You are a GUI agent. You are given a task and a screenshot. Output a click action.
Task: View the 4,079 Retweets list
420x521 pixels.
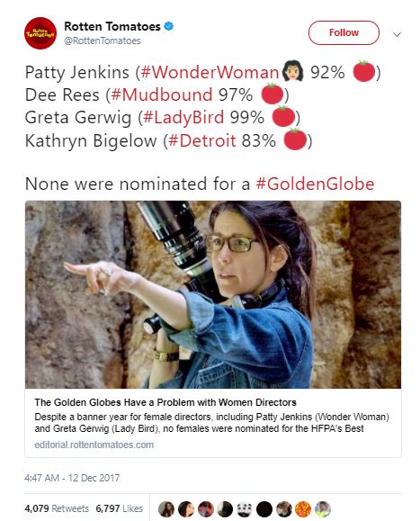pos(57,508)
